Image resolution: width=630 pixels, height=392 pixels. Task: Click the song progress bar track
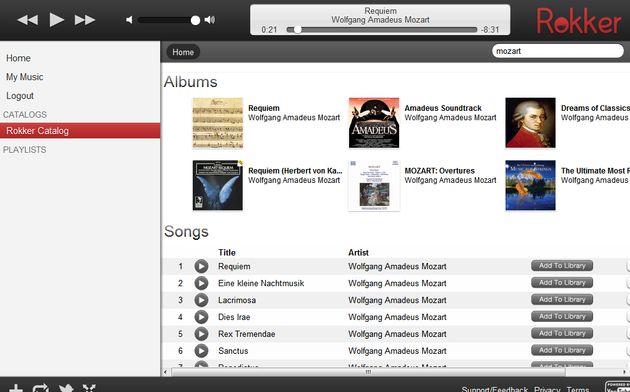click(382, 29)
